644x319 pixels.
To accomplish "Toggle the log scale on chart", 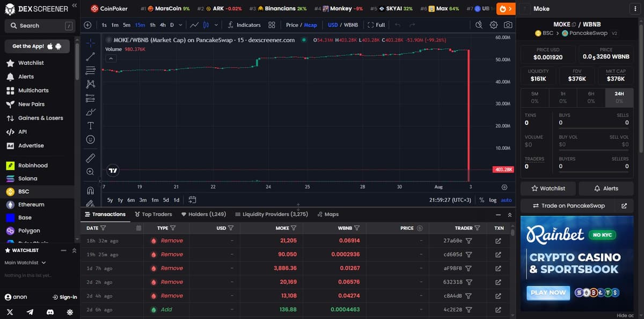I will 493,200.
